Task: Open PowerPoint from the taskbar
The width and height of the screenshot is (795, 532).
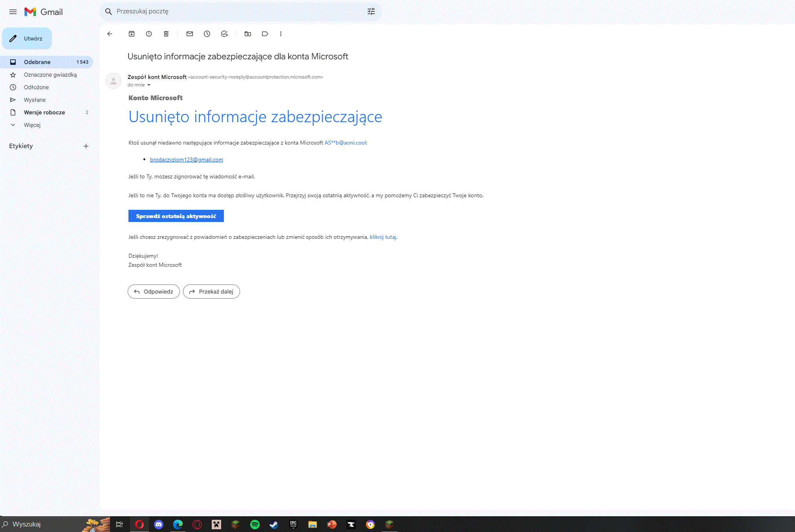Action: 332,524
